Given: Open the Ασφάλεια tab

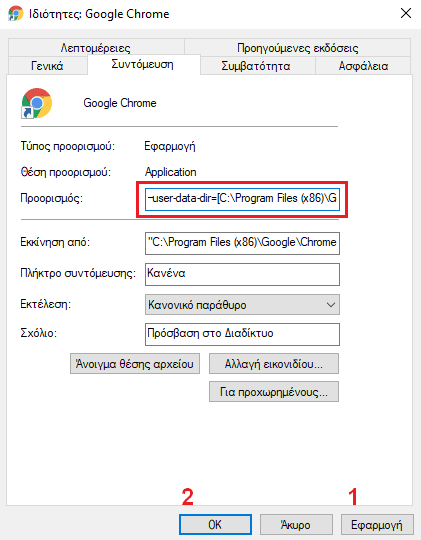Looking at the screenshot, I should [363, 65].
